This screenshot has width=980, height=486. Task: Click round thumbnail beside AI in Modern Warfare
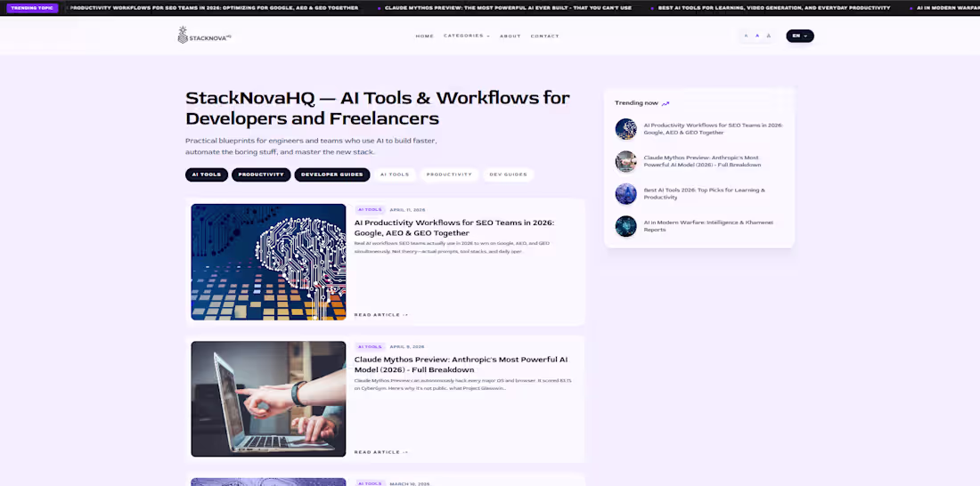[x=625, y=226]
